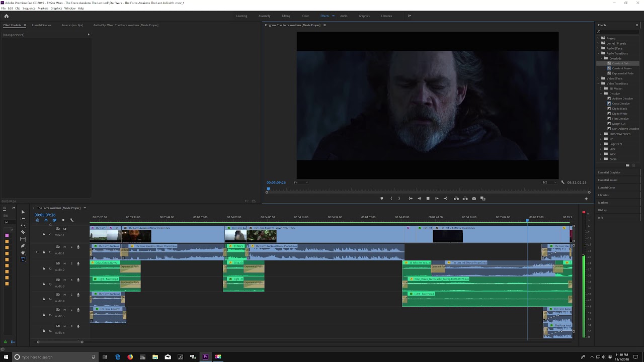Export frame with camera icon
This screenshot has height=362, width=644.
(474, 199)
